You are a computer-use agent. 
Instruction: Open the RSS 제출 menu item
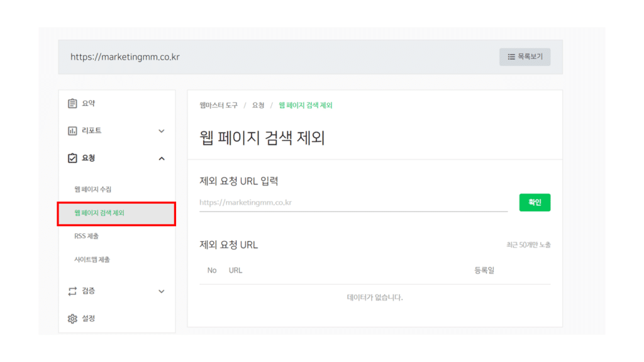click(x=86, y=236)
